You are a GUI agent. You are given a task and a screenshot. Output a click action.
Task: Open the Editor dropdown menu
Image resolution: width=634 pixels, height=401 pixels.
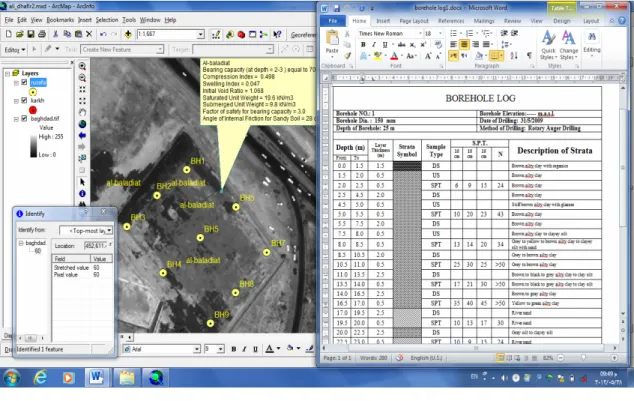[x=15, y=50]
